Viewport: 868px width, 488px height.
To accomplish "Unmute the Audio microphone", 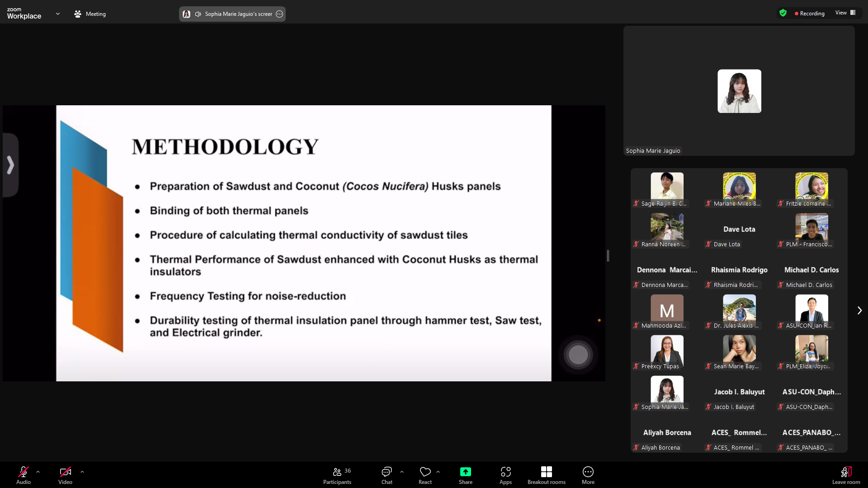I will (24, 472).
